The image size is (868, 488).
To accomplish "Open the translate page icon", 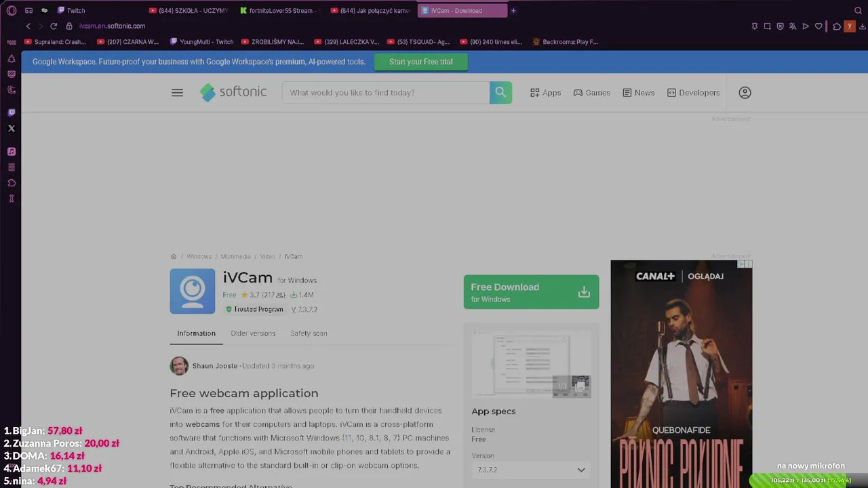I will click(793, 26).
